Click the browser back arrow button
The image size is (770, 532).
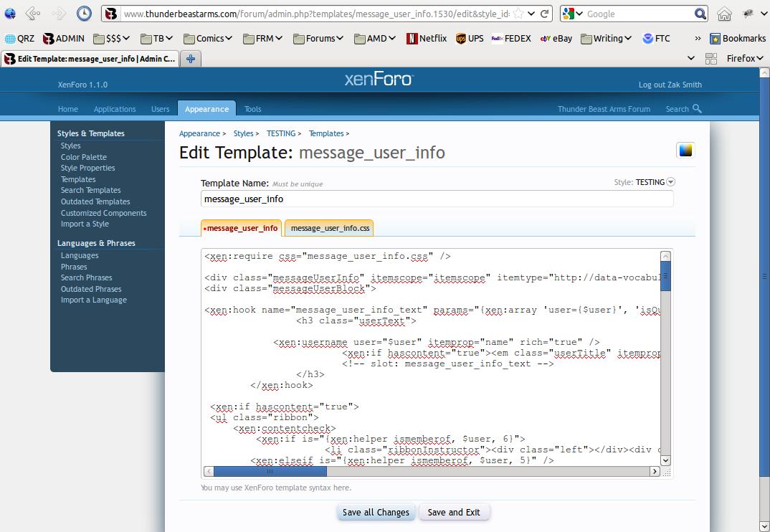(32, 14)
